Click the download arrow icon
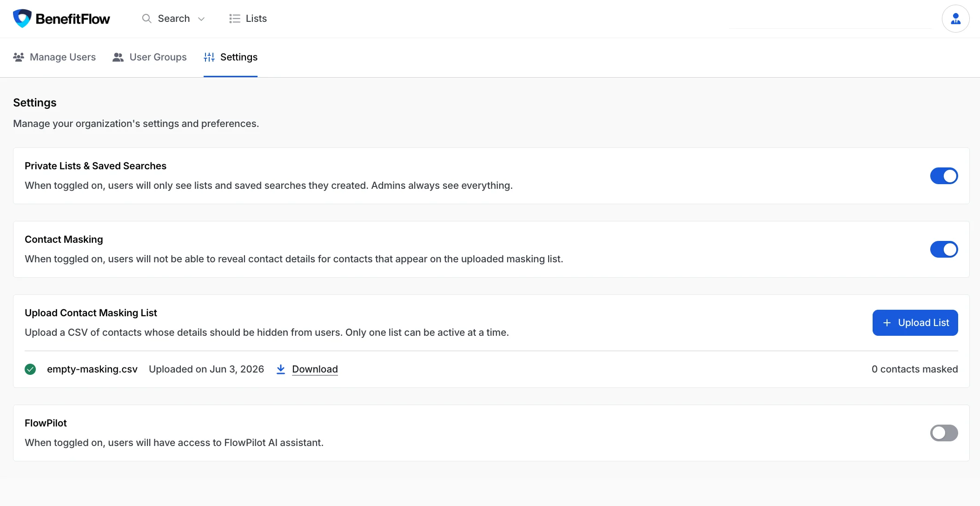 coord(281,369)
